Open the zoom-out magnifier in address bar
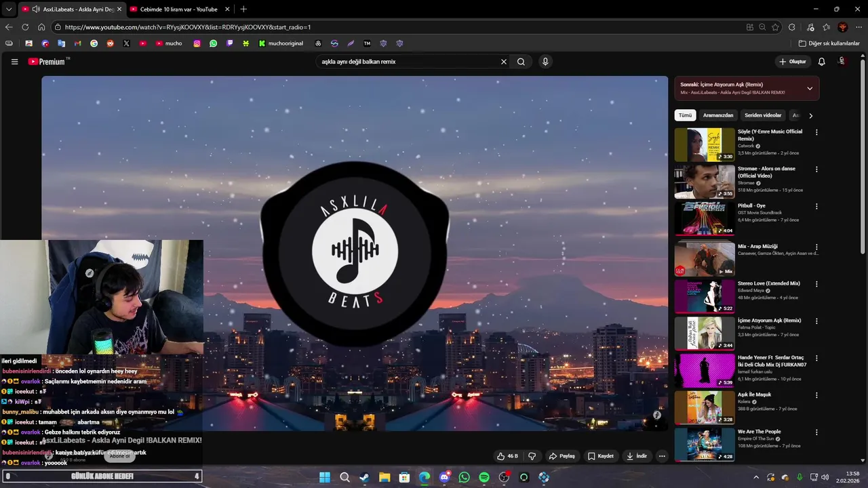This screenshot has width=868, height=488. pos(762,27)
